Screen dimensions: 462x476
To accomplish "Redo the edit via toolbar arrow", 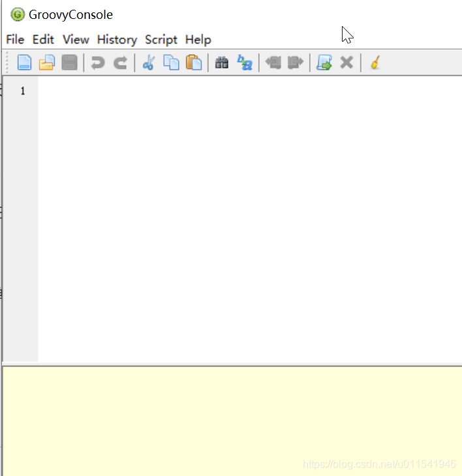I will (120, 63).
